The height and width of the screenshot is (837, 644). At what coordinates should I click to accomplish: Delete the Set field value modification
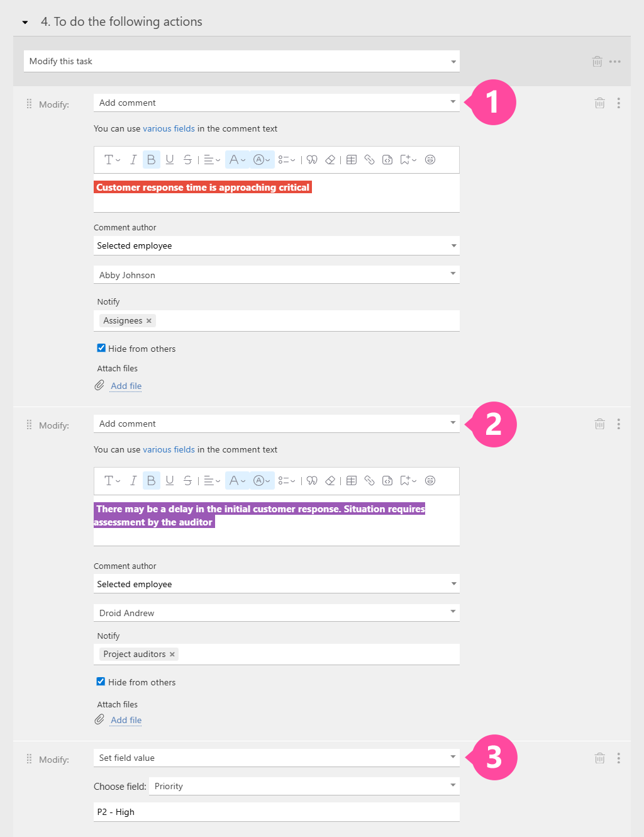(x=599, y=758)
